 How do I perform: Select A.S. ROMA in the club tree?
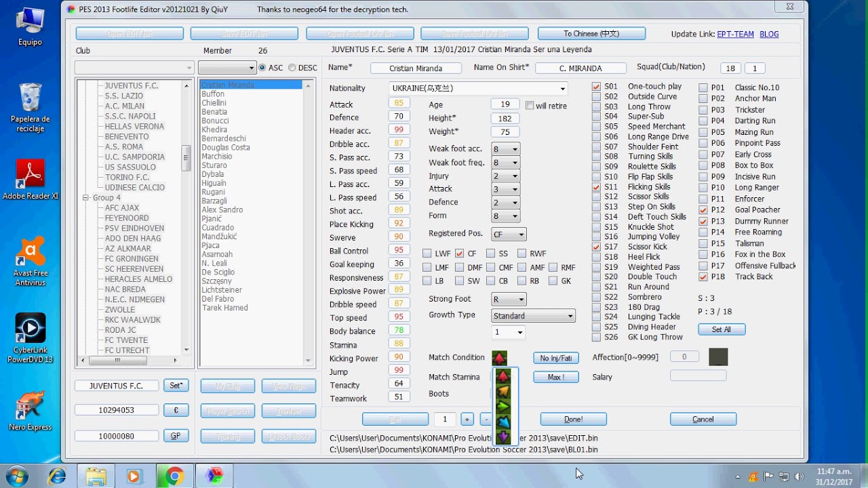tap(124, 146)
